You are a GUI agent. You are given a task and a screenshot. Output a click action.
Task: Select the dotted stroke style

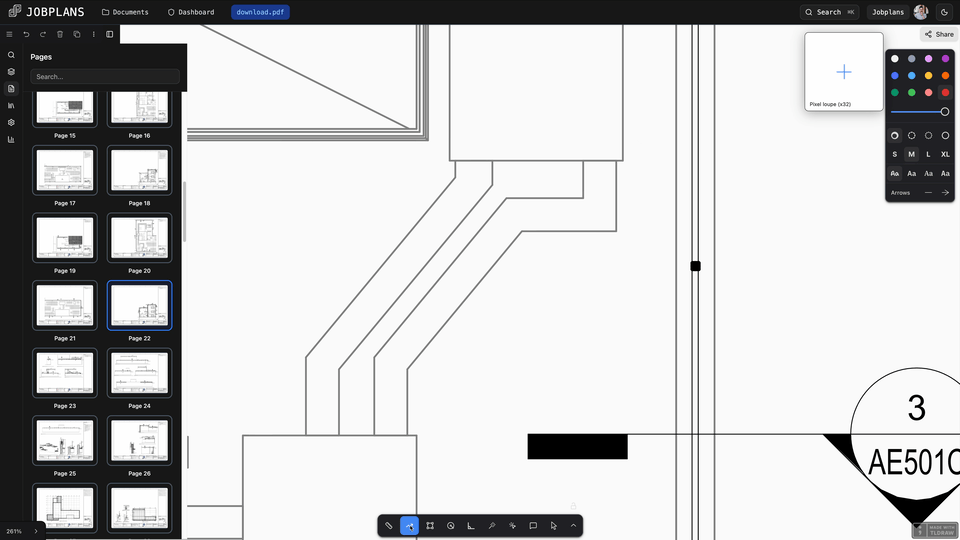(x=928, y=135)
